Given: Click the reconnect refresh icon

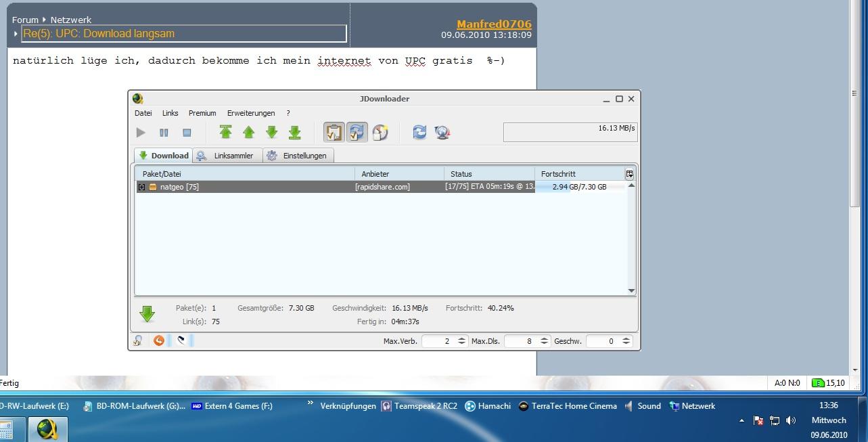Looking at the screenshot, I should [419, 132].
